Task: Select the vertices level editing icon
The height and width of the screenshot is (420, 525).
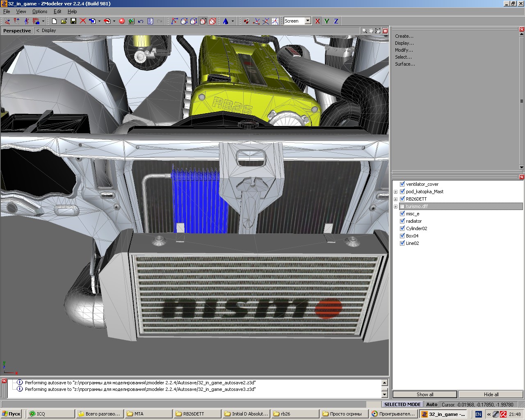Action: coord(175,21)
